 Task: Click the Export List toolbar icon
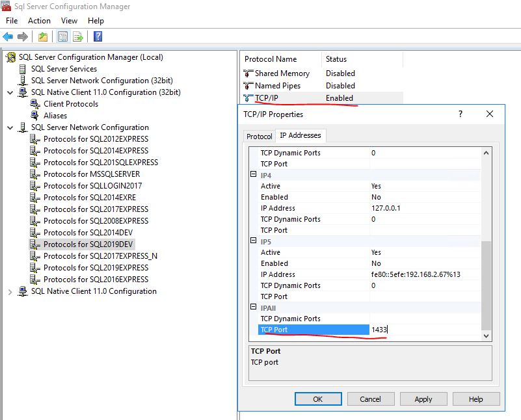(x=78, y=36)
